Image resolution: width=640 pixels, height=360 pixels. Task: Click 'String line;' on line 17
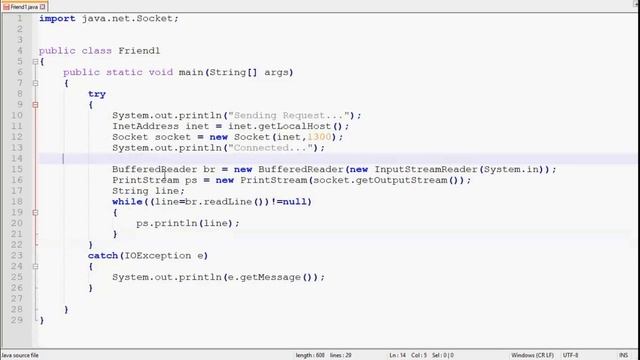149,191
